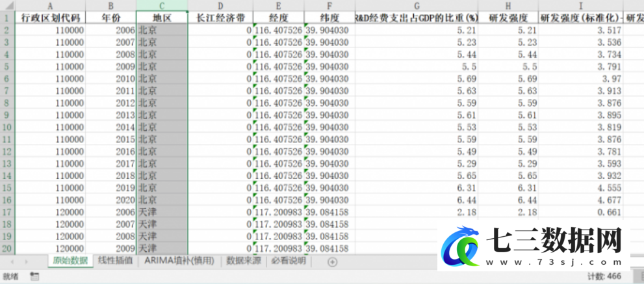Image resolution: width=644 pixels, height=285 pixels.
Task: Select column I header
Action: pos(581,6)
